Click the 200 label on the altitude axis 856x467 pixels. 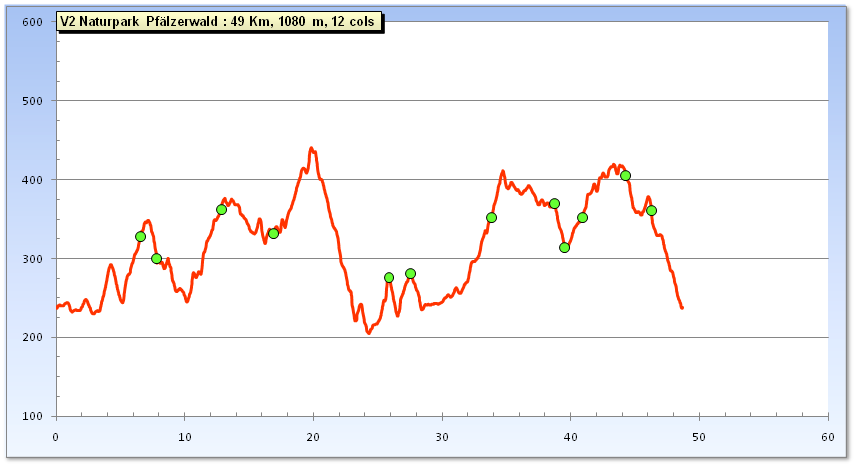tap(32, 338)
